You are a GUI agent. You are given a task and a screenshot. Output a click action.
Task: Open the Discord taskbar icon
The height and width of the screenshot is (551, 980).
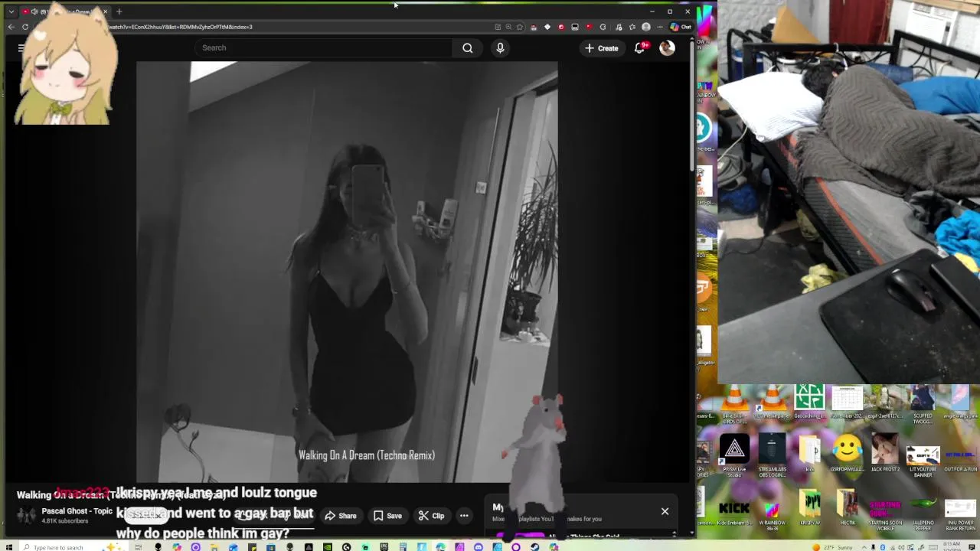(x=478, y=547)
